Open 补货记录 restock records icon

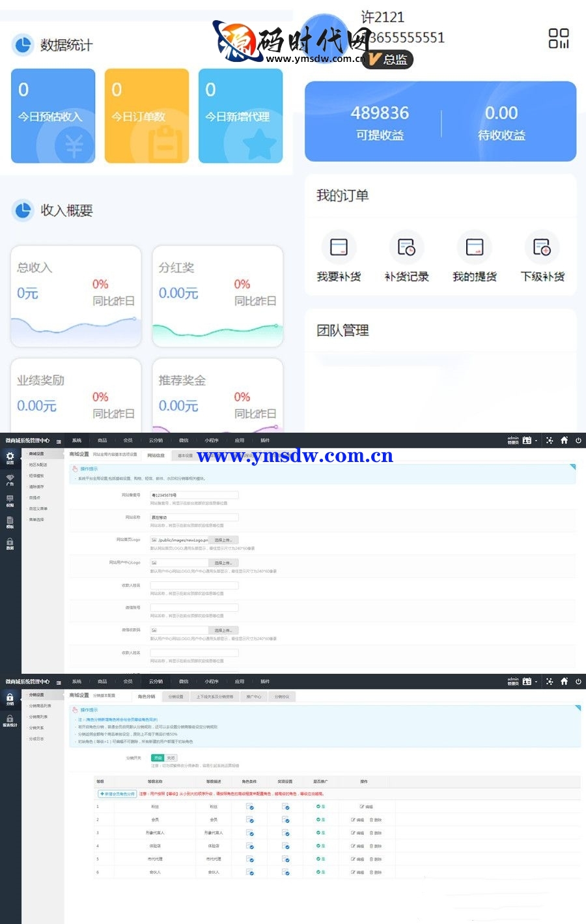[x=406, y=248]
